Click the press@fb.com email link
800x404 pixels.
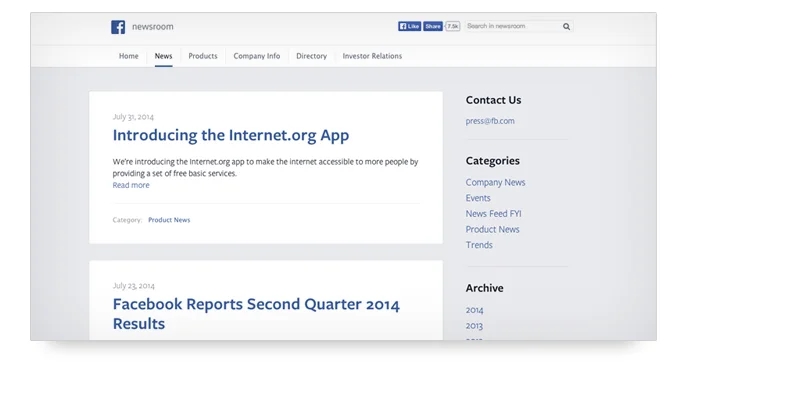tap(490, 121)
